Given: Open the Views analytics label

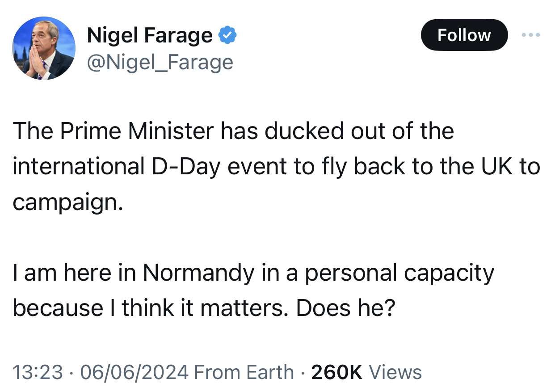Looking at the screenshot, I should pos(395,372).
